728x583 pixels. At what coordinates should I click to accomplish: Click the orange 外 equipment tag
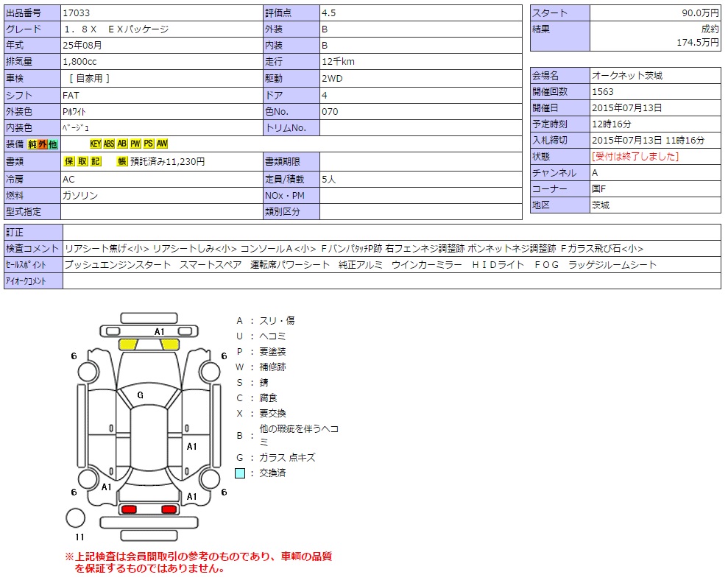point(42,144)
